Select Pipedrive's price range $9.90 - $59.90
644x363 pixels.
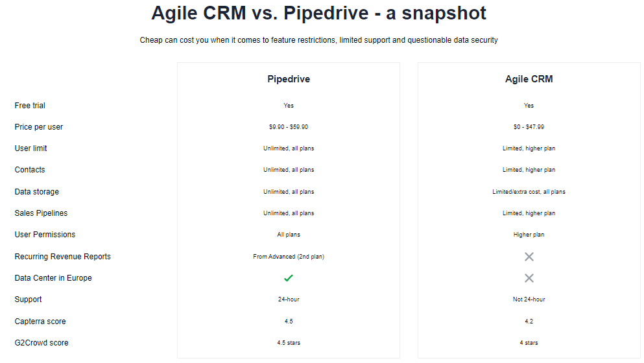[289, 127]
